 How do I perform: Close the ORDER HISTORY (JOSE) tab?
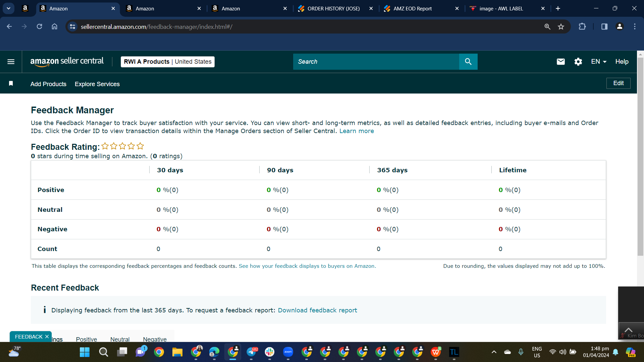pos(371,8)
